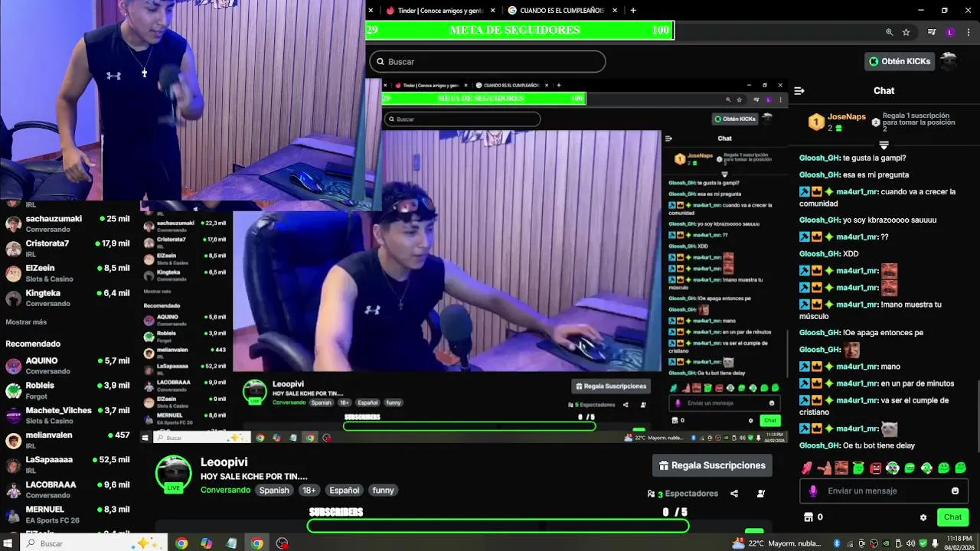Click the META DE SEGUIDORES green bar
980x551 pixels.
pos(520,30)
